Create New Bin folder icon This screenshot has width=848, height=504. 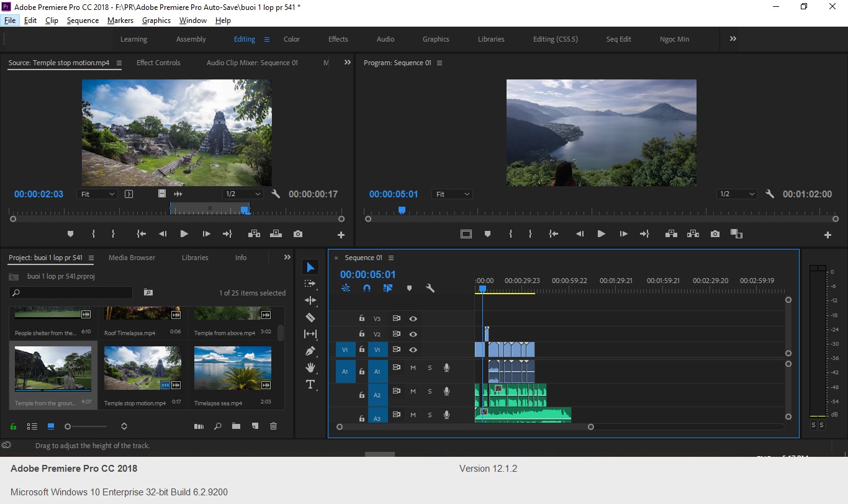tap(236, 426)
